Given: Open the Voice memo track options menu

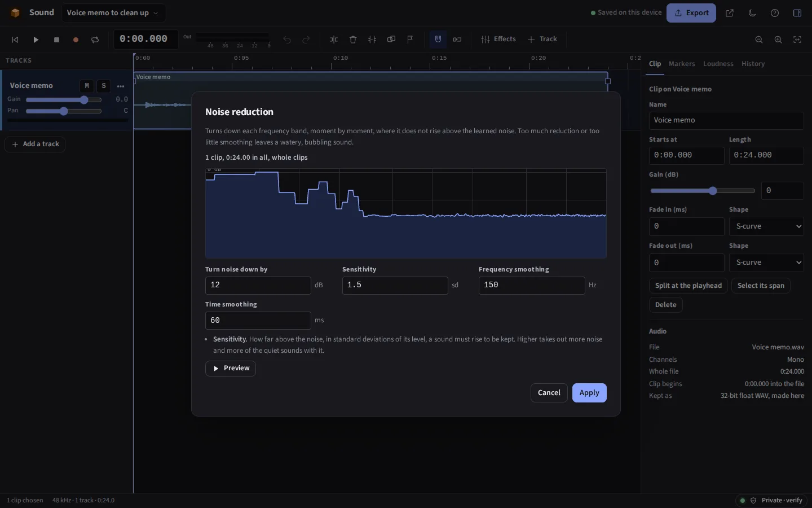Looking at the screenshot, I should coord(121,86).
